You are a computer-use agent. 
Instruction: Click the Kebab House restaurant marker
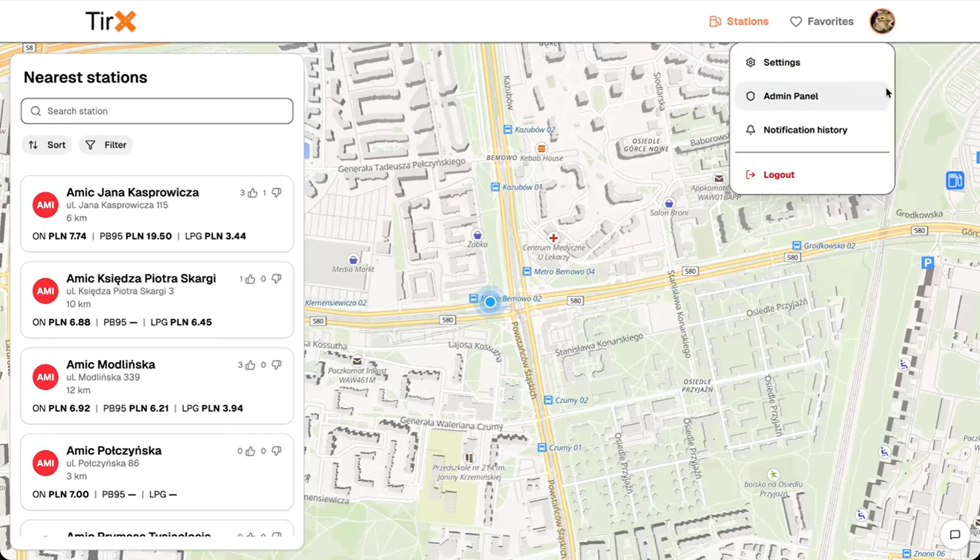click(x=541, y=148)
